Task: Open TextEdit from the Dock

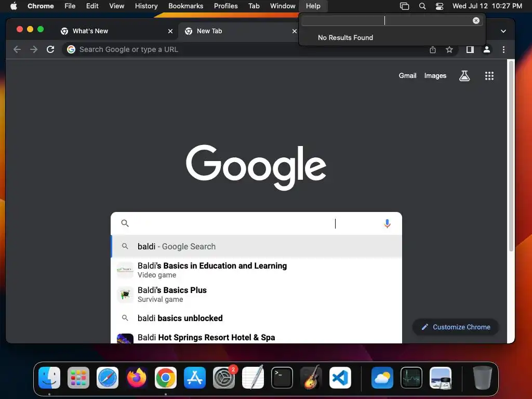Action: 253,377
